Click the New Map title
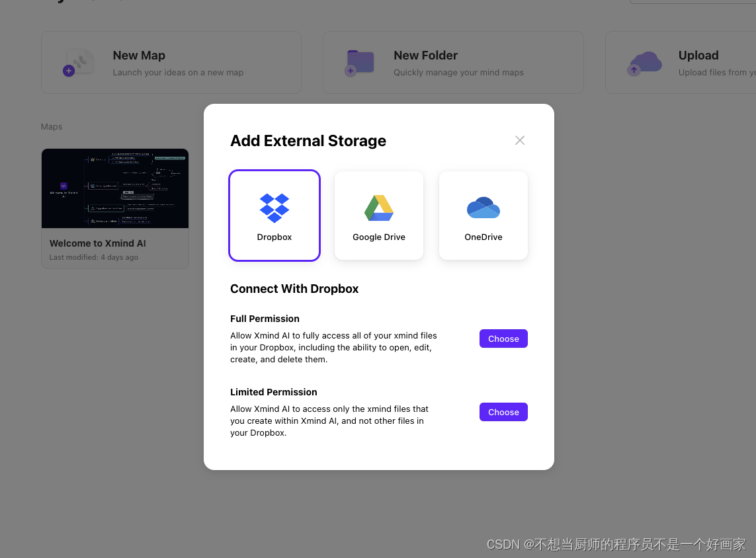756x558 pixels. coord(139,56)
